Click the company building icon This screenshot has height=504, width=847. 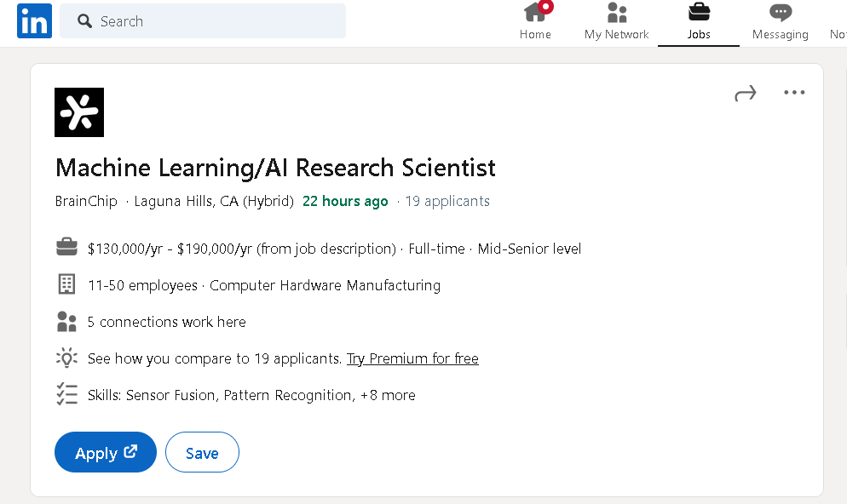[66, 285]
